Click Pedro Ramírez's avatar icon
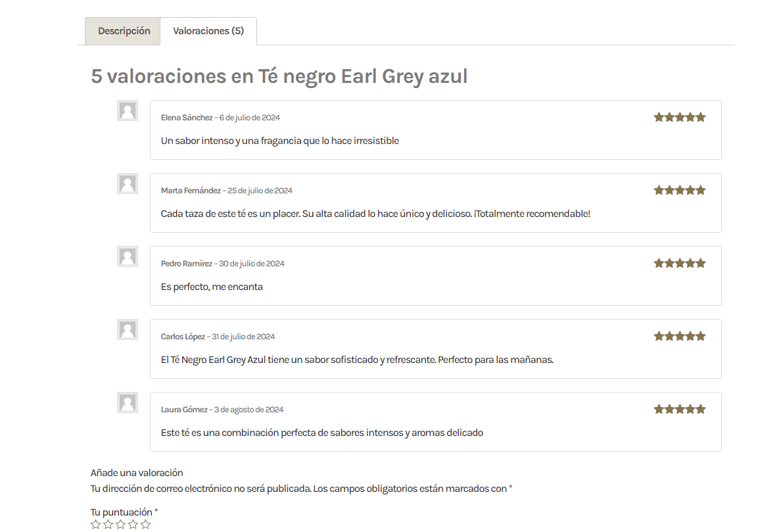 tap(127, 256)
